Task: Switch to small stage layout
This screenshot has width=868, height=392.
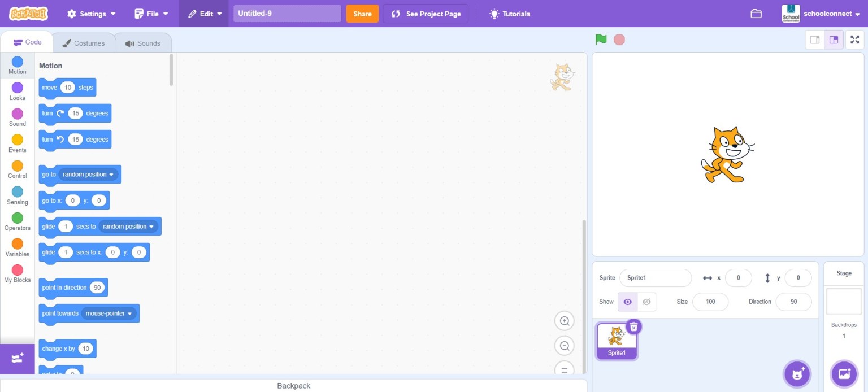Action: point(815,40)
